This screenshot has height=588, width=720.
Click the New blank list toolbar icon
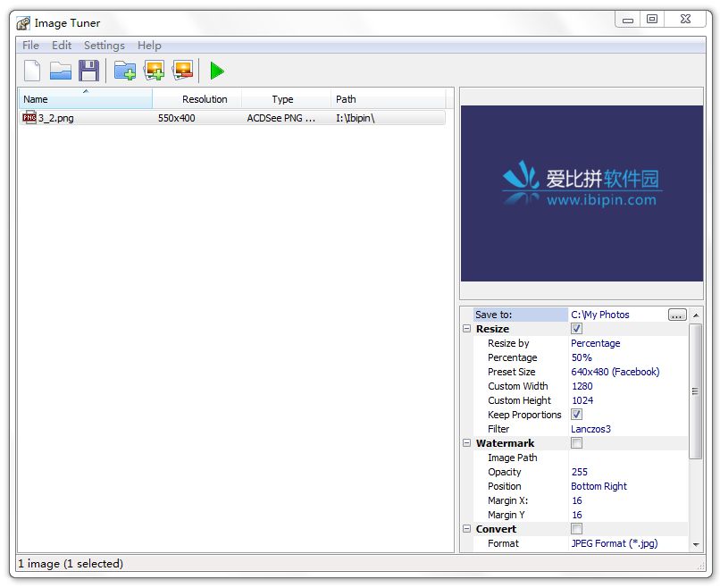tap(32, 71)
